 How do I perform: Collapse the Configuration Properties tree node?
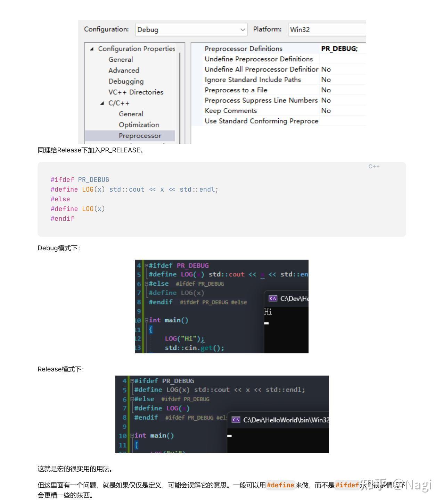[x=92, y=49]
